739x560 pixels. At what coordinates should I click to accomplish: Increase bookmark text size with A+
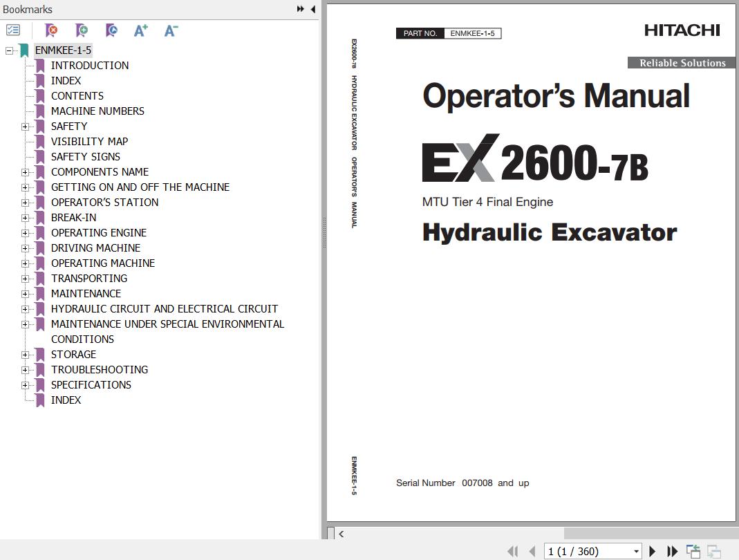point(141,30)
